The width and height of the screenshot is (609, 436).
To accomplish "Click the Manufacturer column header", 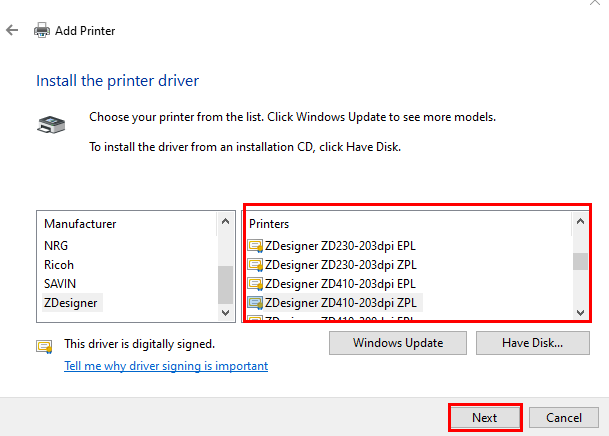I will (80, 224).
